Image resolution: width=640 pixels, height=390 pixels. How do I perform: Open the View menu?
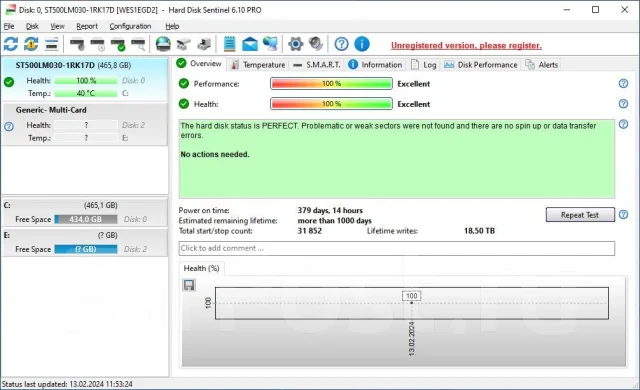click(x=57, y=26)
